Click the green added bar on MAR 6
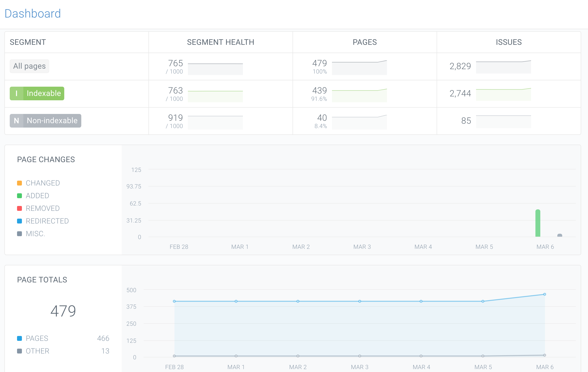This screenshot has height=372, width=588. (x=538, y=223)
